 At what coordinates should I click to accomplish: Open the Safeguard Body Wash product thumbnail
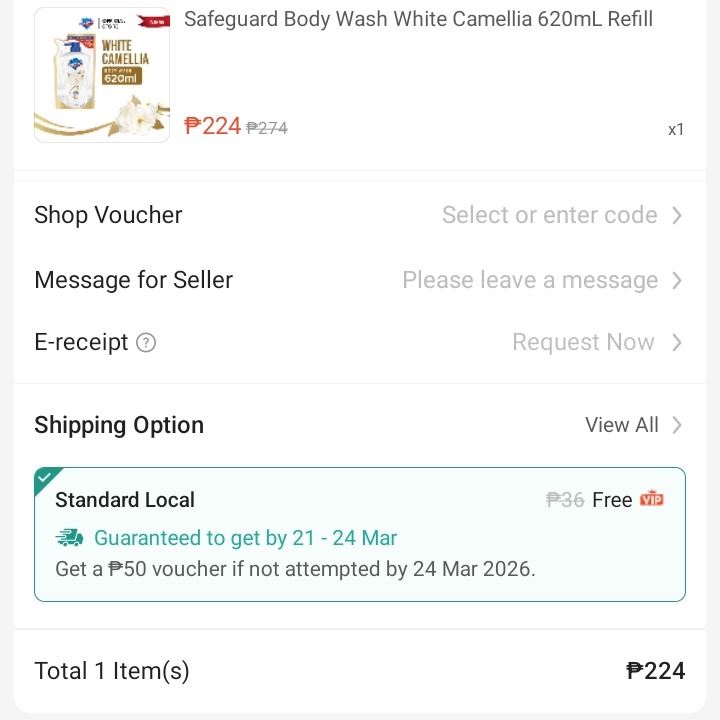(x=102, y=75)
